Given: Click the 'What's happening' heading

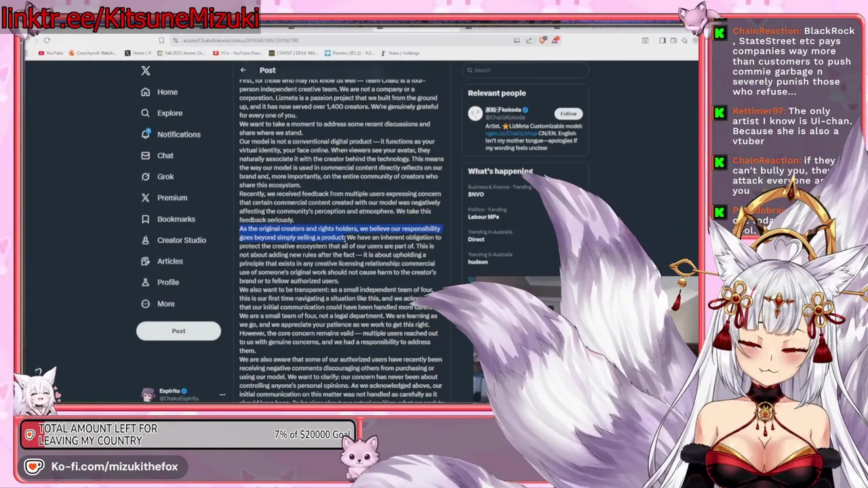Looking at the screenshot, I should (x=500, y=171).
